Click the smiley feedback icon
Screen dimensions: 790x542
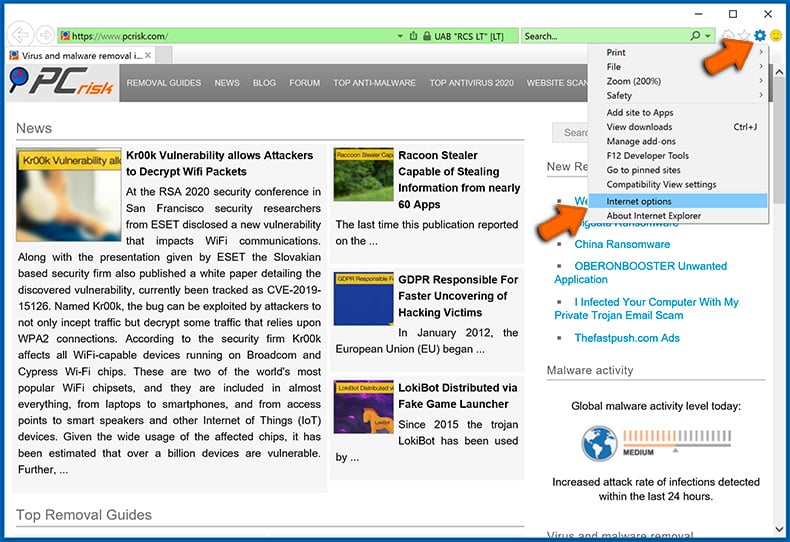(x=776, y=35)
